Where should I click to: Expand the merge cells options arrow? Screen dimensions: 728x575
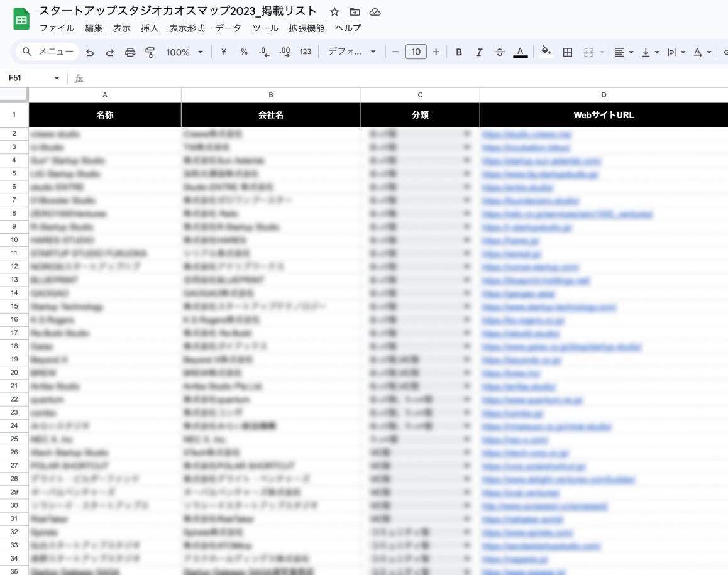click(602, 52)
